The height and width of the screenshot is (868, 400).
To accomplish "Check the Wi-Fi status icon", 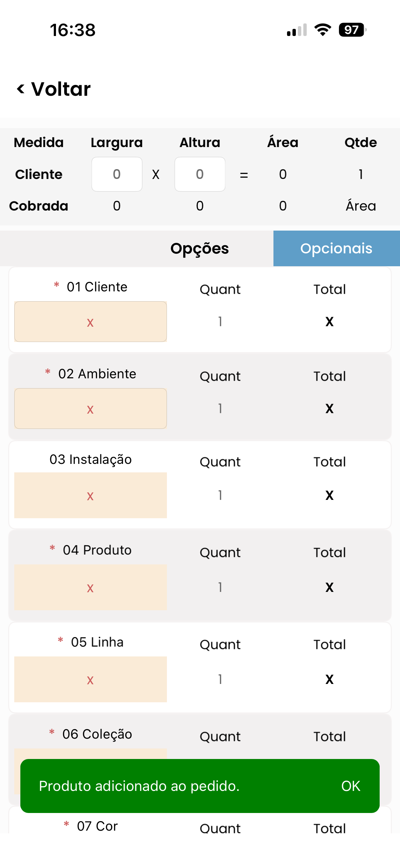I will 323,30.
